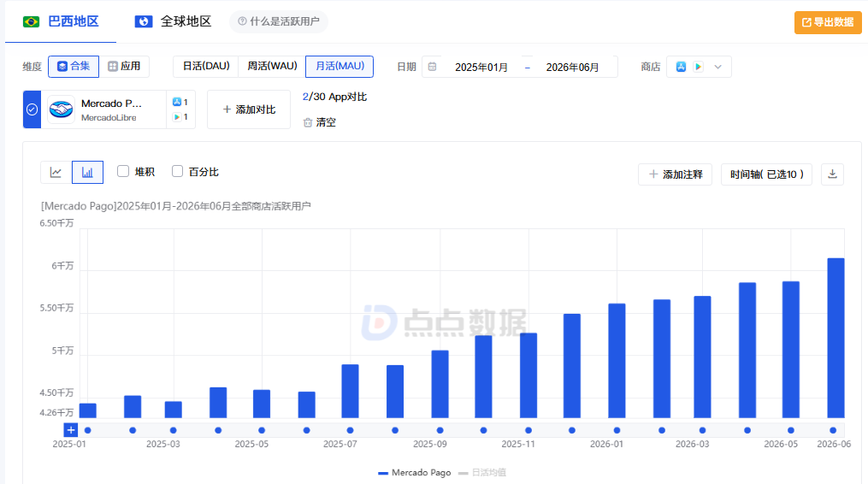The image size is (868, 484).
Task: Choose 周活(WAU) metric
Action: click(272, 67)
